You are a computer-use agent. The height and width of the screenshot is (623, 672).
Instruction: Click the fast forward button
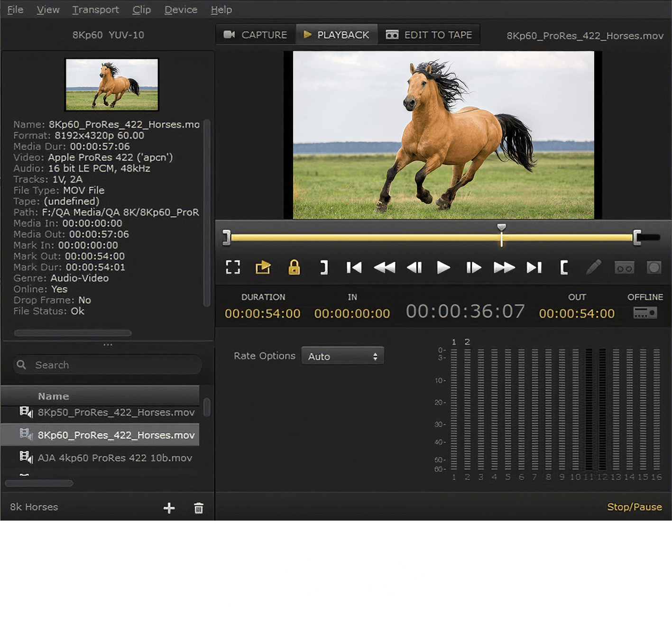click(x=504, y=268)
